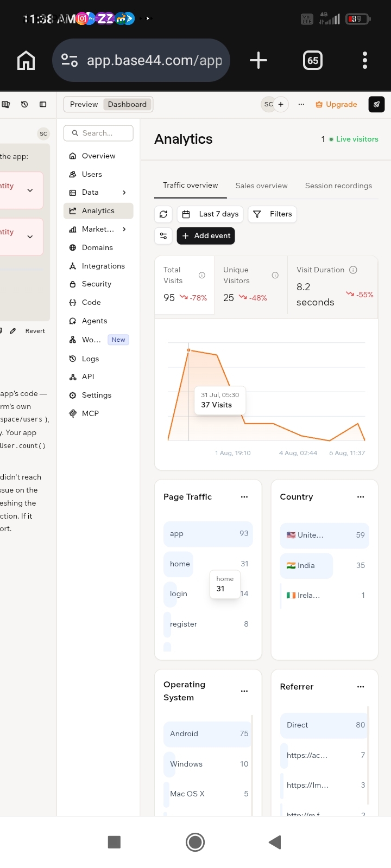The width and height of the screenshot is (391, 868).
Task: Click the rocket publish icon
Action: pyautogui.click(x=376, y=104)
